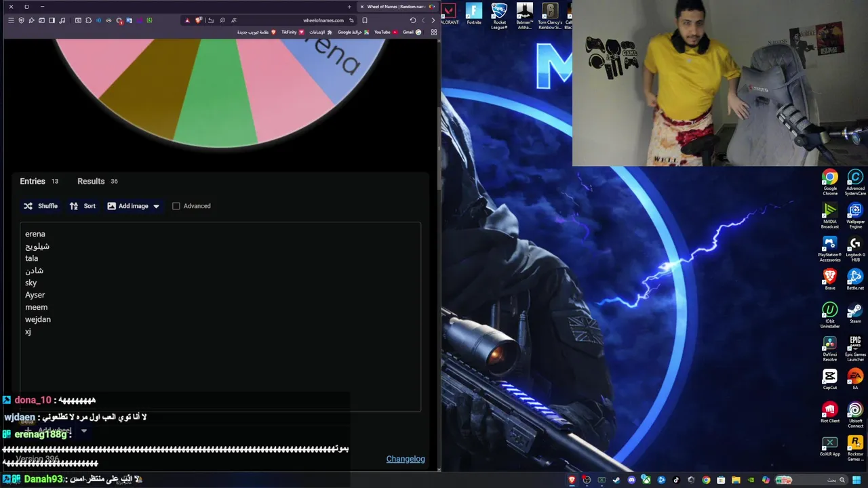Click the 'tala' entry line

click(32, 258)
